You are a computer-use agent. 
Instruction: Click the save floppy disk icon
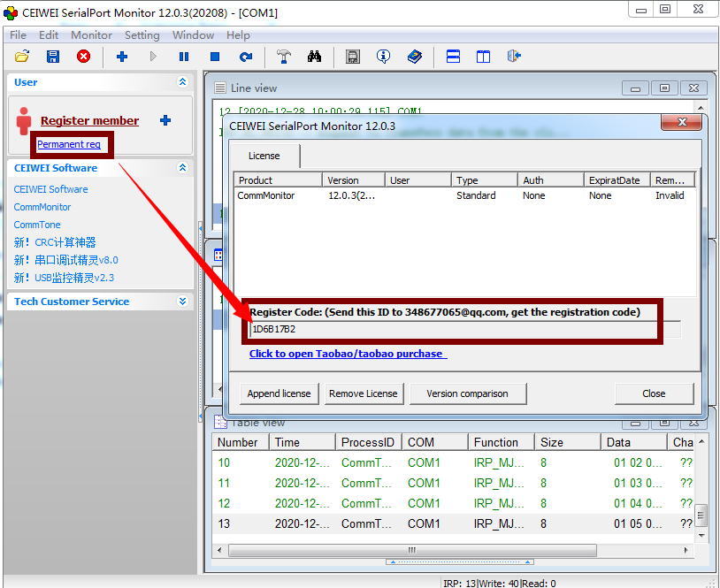(53, 57)
